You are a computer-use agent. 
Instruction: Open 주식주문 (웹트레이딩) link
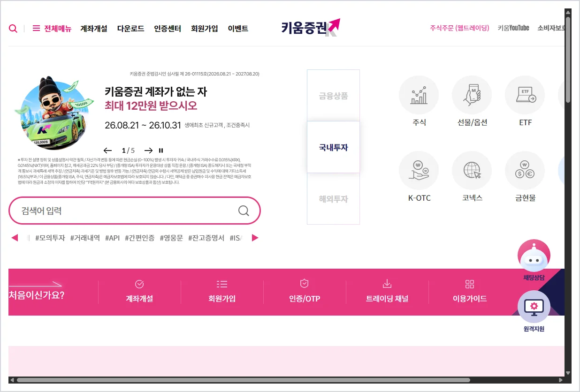pyautogui.click(x=459, y=28)
